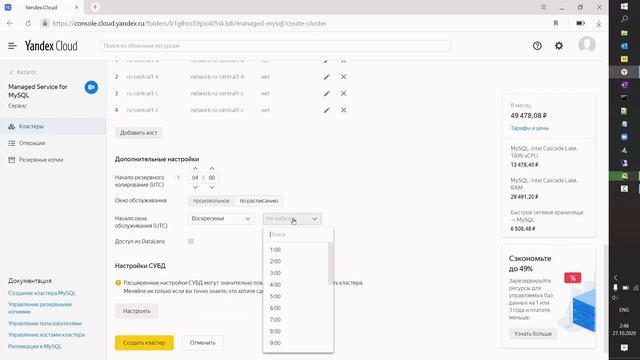Reload the page with refresh icon
This screenshot has width=640, height=360.
tap(28, 23)
